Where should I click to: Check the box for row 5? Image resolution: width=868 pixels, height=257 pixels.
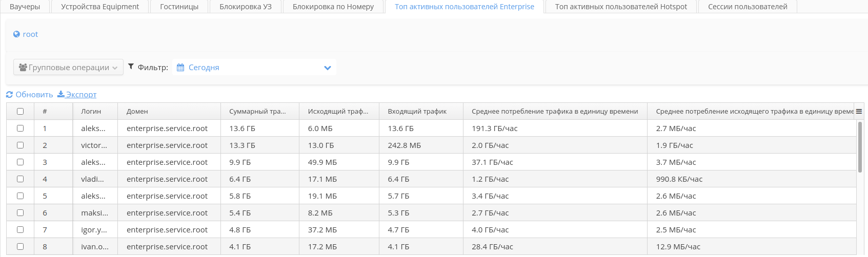pos(20,196)
